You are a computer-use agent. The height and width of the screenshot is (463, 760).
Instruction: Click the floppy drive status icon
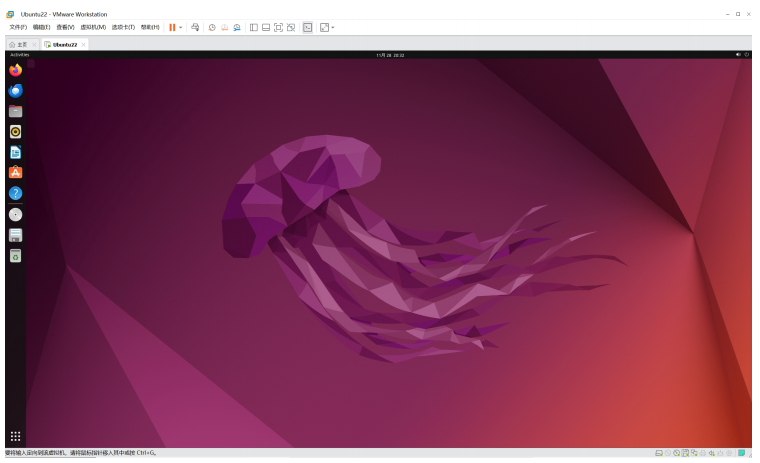(685, 453)
